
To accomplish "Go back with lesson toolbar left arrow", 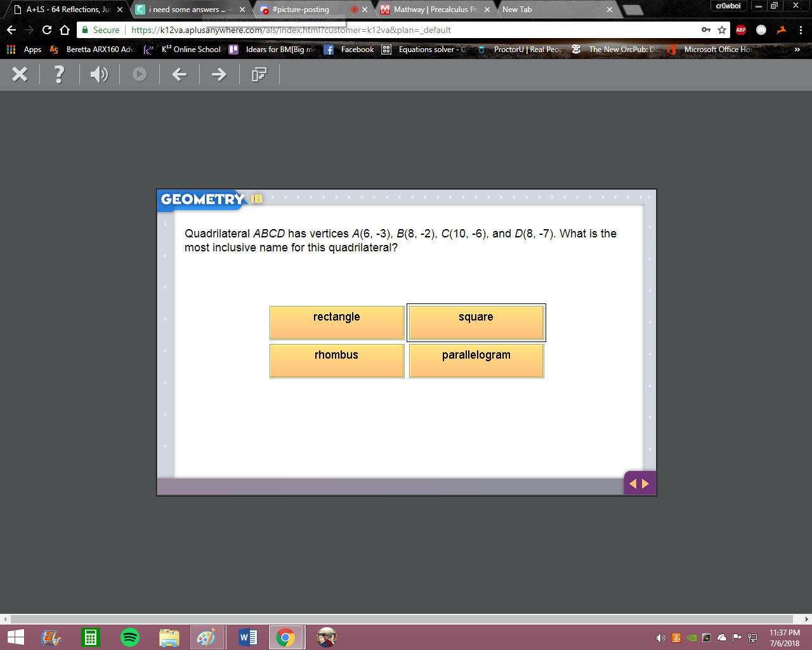I will tap(180, 74).
